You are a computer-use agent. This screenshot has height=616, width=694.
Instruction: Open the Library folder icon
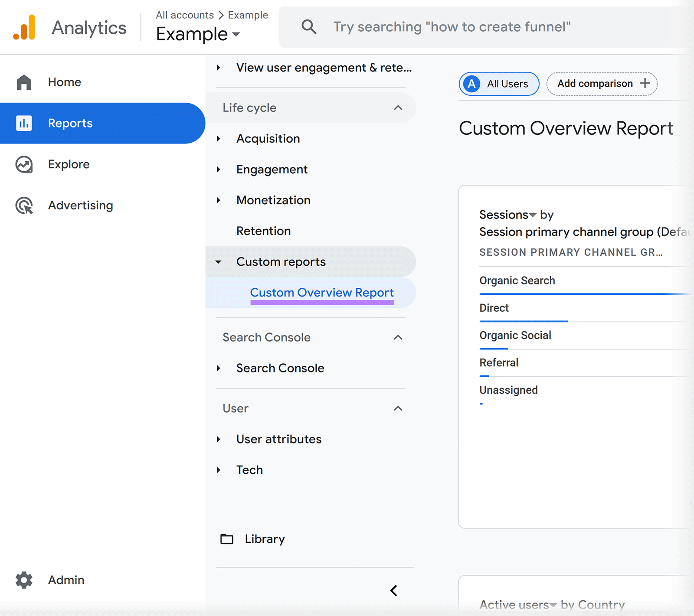coord(226,539)
